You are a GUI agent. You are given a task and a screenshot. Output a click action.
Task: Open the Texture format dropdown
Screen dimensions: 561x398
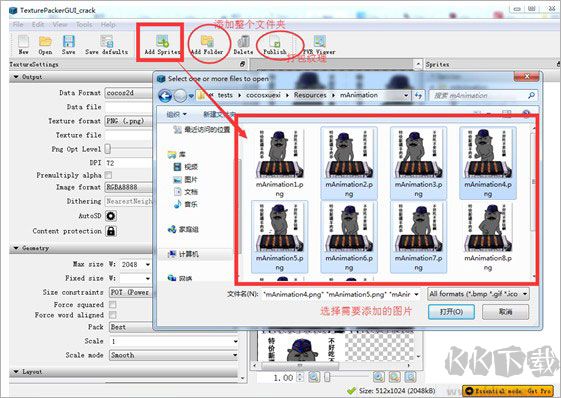coord(129,121)
